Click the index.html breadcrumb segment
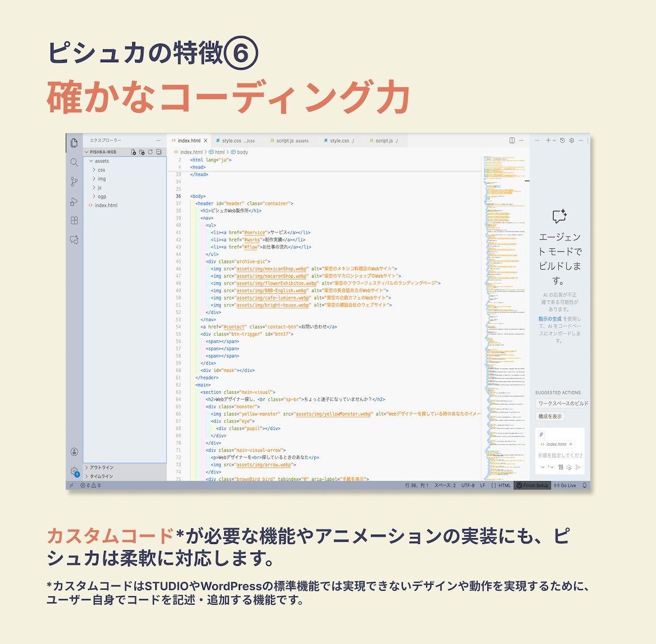Viewport: 656px width, 644px height. pyautogui.click(x=188, y=152)
